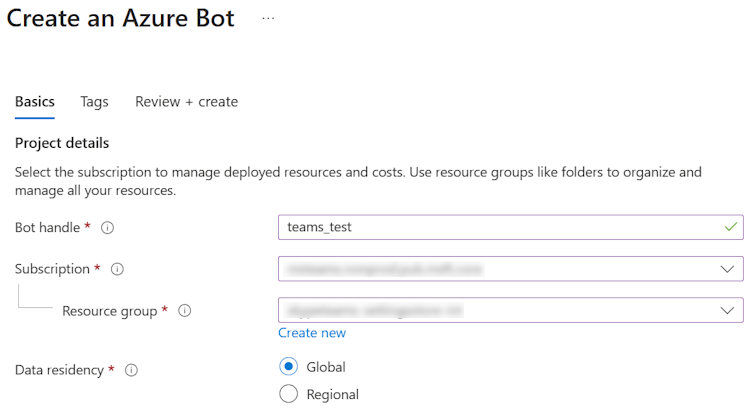This screenshot has height=409, width=750.
Task: Click the Resource group info icon
Action: pos(184,311)
